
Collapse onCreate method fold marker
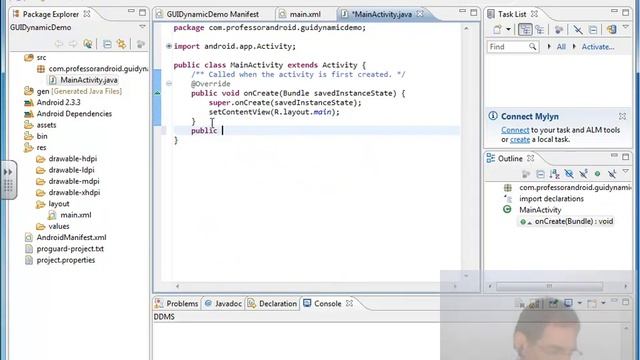[169, 84]
